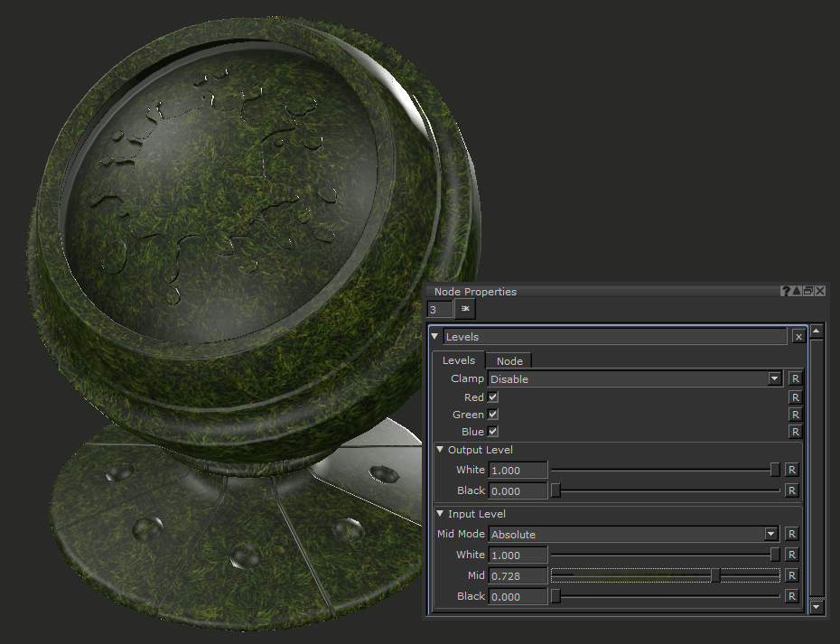The image size is (840, 644).
Task: Reset Output Level White using its R button
Action: (791, 470)
